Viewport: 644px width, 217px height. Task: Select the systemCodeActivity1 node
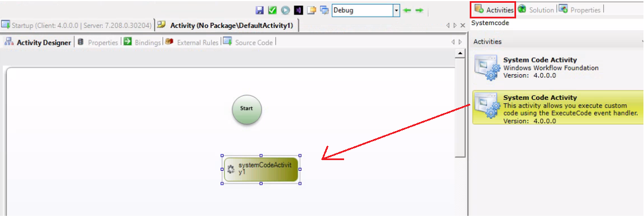click(261, 169)
